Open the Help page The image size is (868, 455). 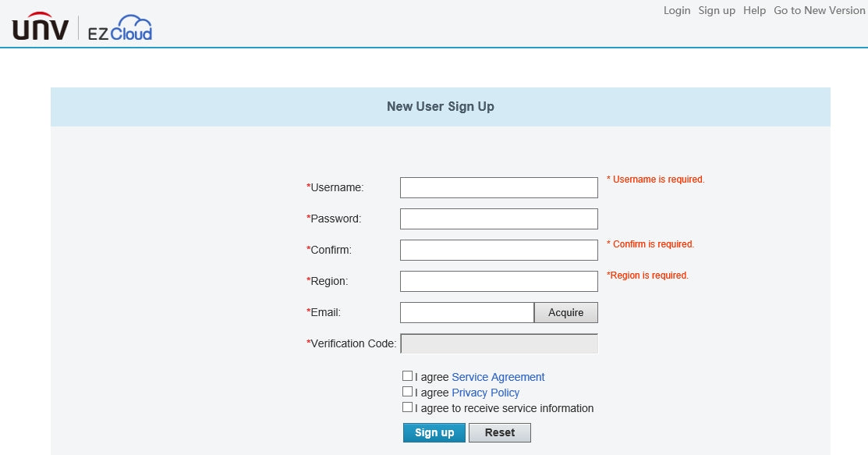click(754, 10)
